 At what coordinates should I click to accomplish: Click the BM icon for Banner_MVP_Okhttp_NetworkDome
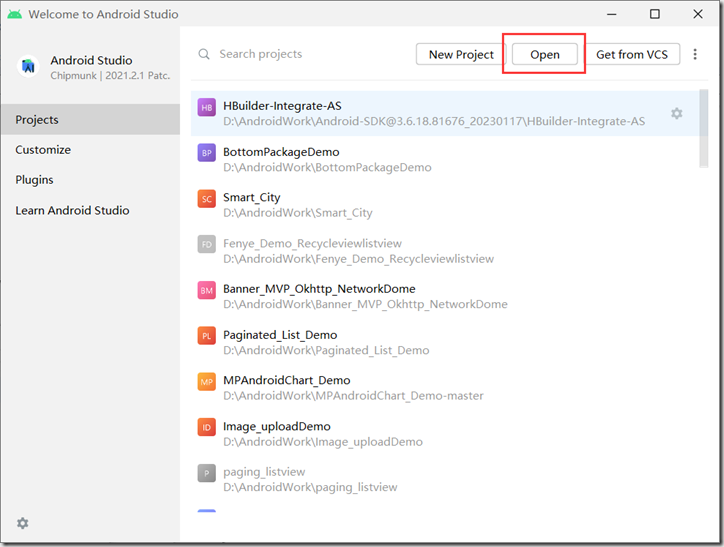[206, 290]
